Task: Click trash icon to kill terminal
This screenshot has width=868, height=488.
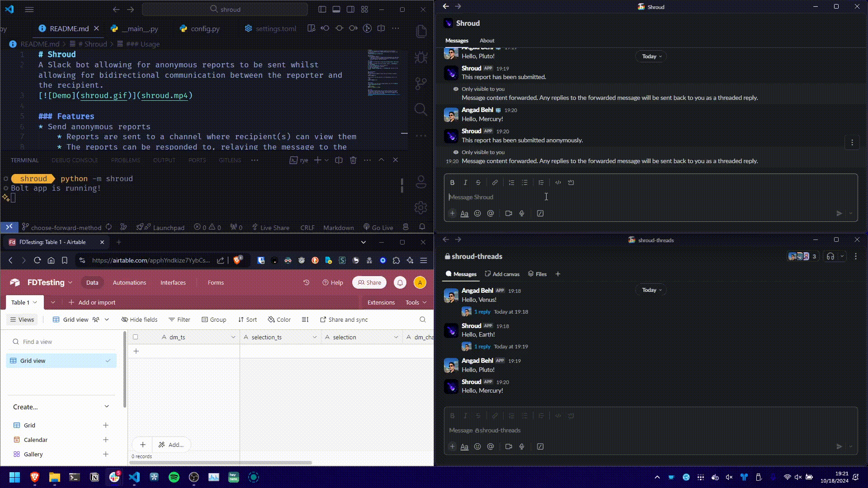Action: click(354, 160)
